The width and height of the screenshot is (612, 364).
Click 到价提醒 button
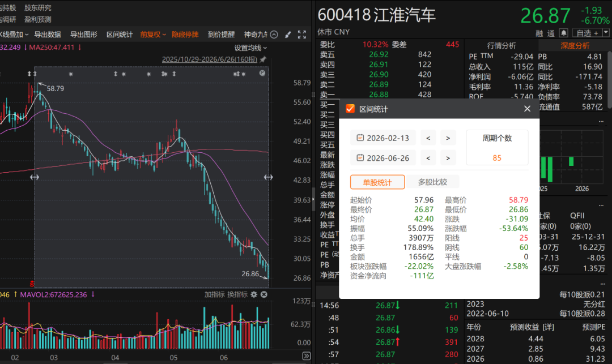pyautogui.click(x=222, y=35)
